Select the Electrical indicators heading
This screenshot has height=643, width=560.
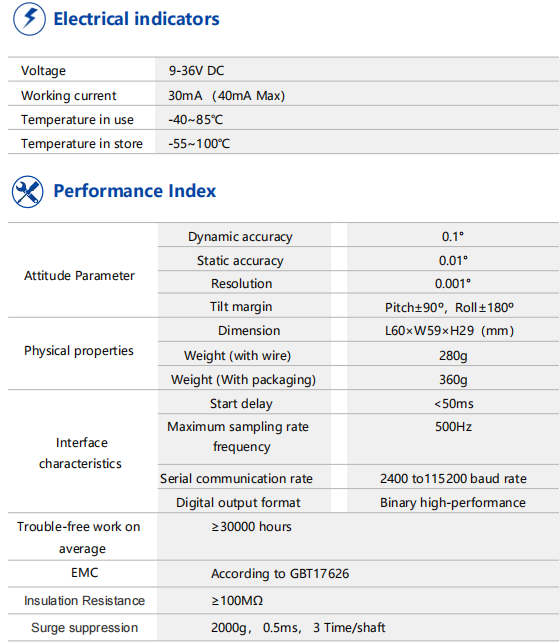(x=137, y=19)
